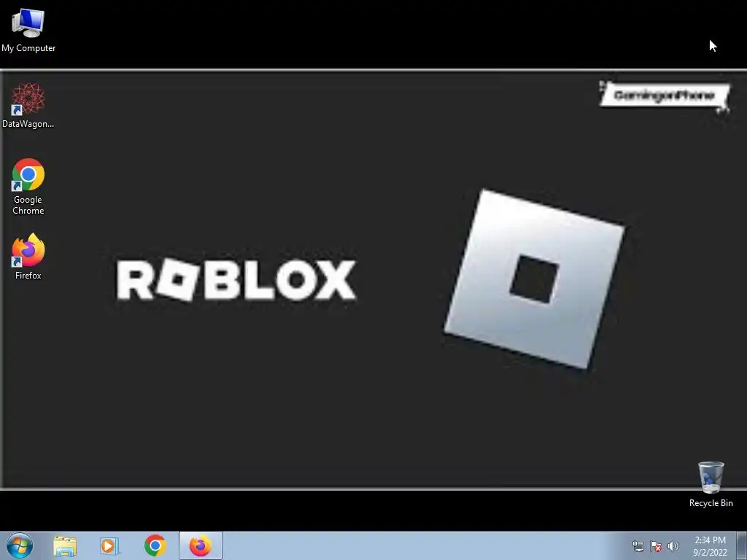
Task: Select the "My Computer" label text
Action: click(28, 48)
